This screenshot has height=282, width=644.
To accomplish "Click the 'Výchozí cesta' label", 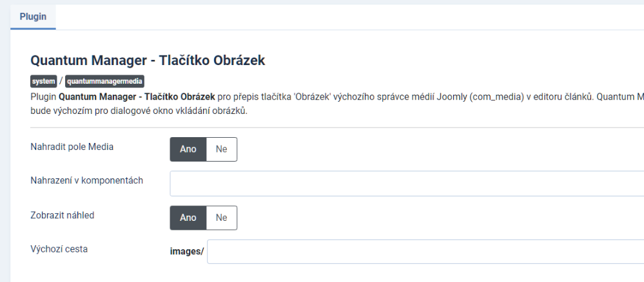I will pos(59,249).
